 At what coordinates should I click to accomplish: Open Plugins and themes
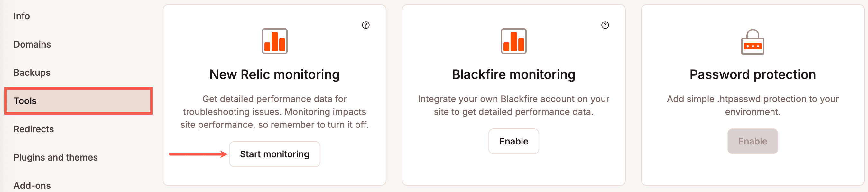56,157
